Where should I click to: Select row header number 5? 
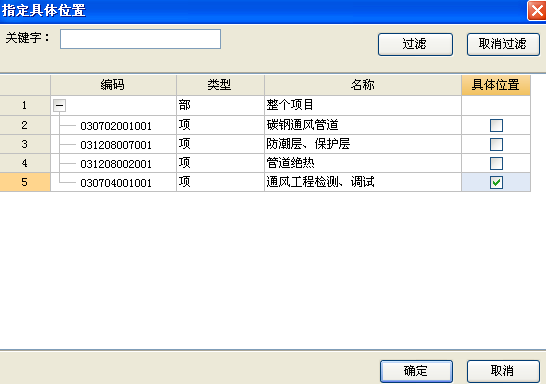pyautogui.click(x=25, y=182)
